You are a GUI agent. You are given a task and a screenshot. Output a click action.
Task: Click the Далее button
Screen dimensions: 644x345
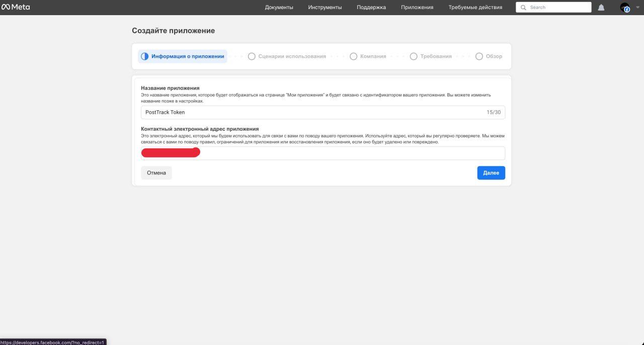coord(491,172)
